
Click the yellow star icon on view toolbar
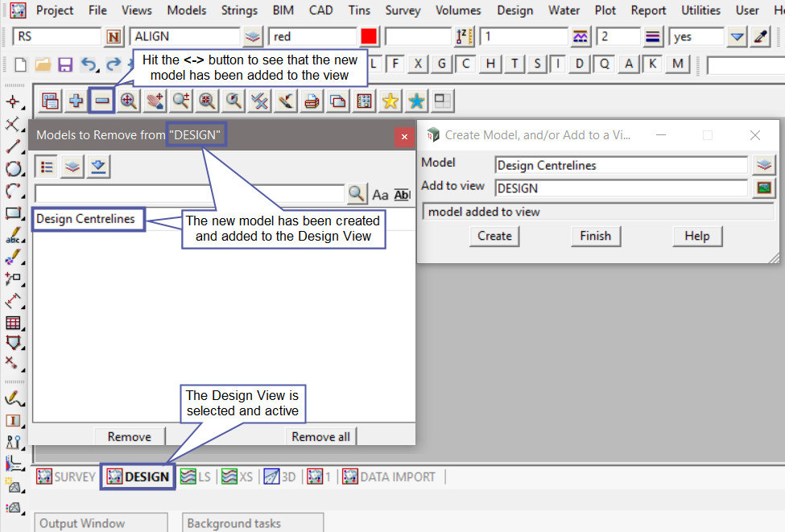point(390,101)
